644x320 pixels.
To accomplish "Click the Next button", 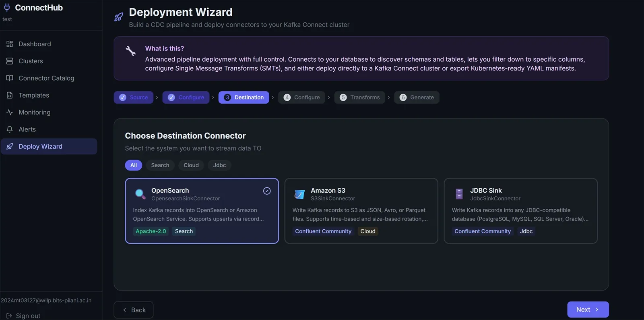I will pyautogui.click(x=588, y=310).
